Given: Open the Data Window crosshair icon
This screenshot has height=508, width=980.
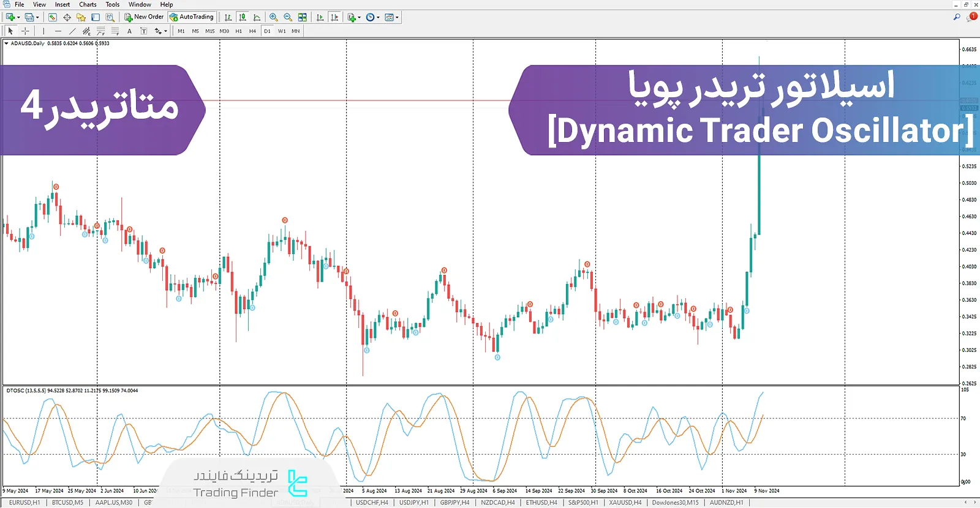Looking at the screenshot, I should coord(67,17).
